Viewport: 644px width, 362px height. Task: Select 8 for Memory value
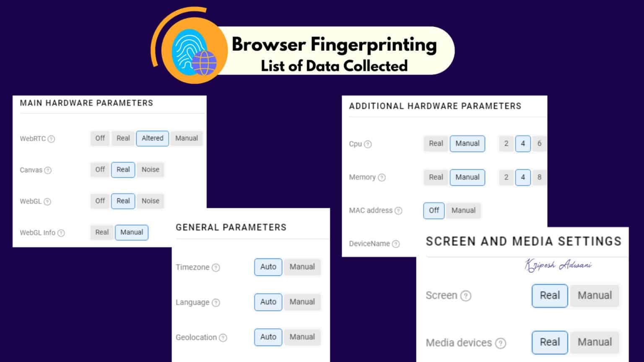click(540, 178)
